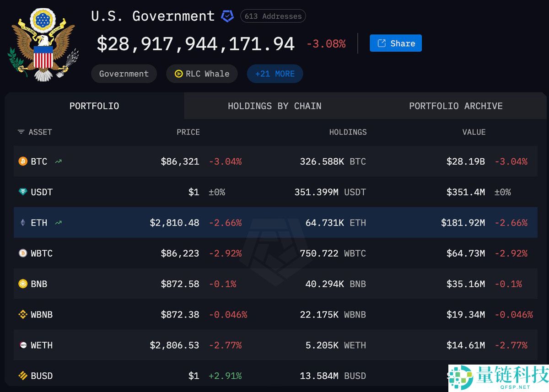Image resolution: width=549 pixels, height=392 pixels.
Task: Click the verified badge next to U.S. Government
Action: click(227, 16)
